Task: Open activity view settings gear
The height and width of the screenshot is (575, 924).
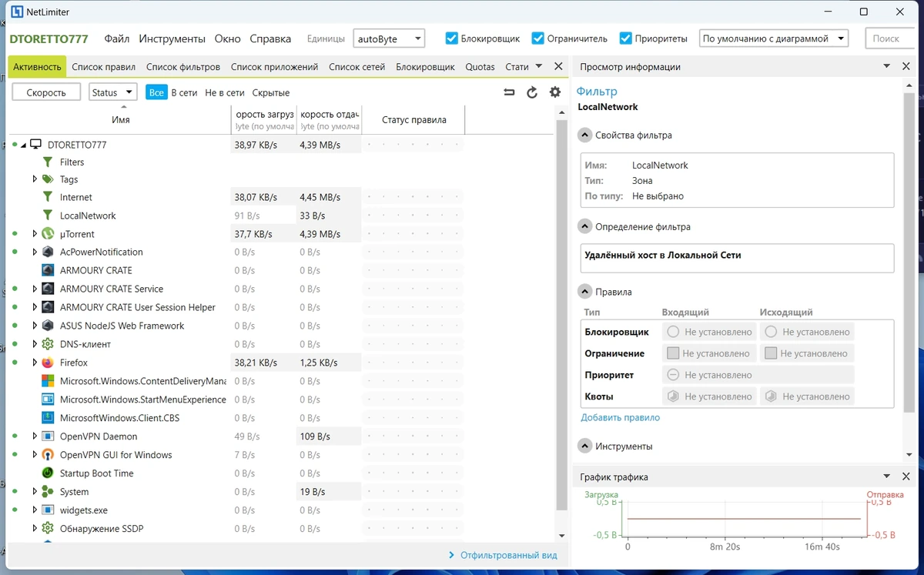Action: click(555, 92)
